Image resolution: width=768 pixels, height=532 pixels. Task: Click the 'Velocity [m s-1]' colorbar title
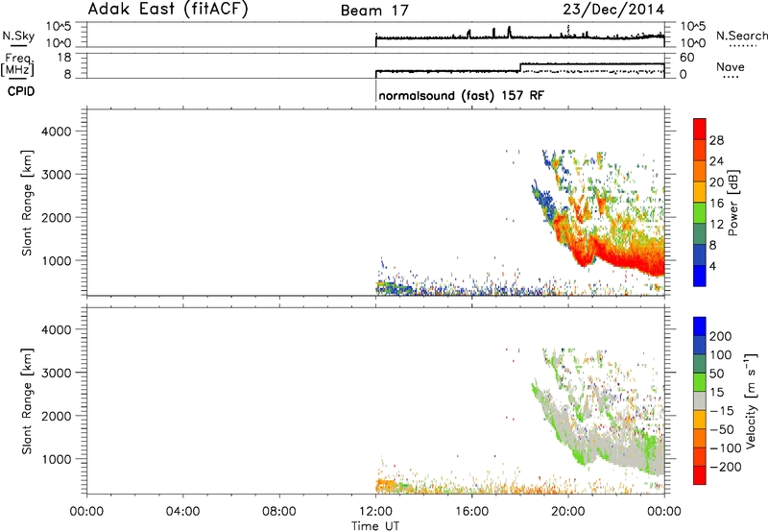pos(750,400)
